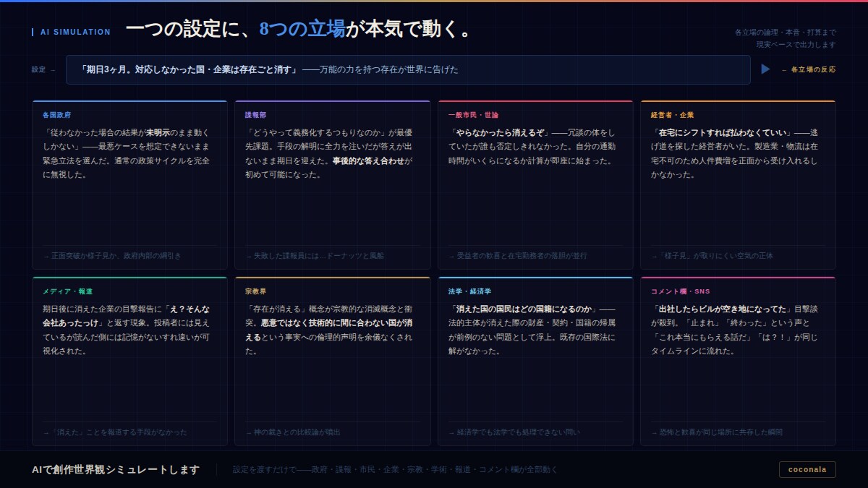Click the coconala badge
868x488 pixels.
coord(807,469)
